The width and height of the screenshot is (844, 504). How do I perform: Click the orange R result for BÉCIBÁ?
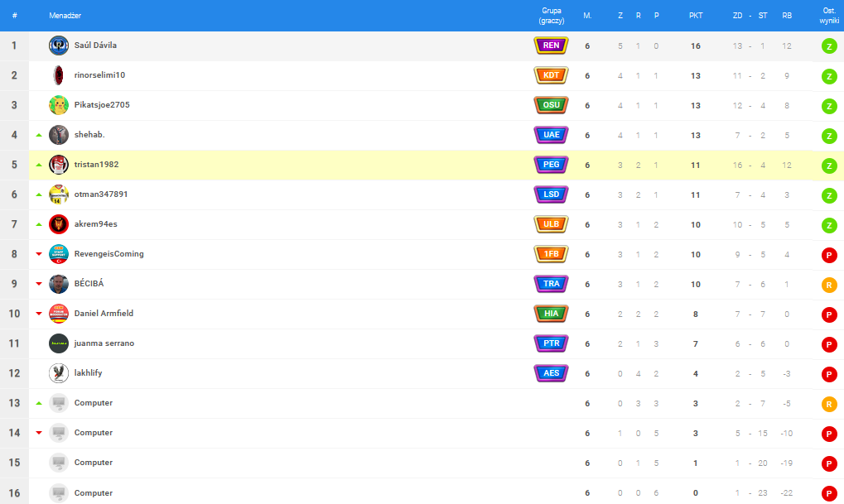(x=829, y=285)
